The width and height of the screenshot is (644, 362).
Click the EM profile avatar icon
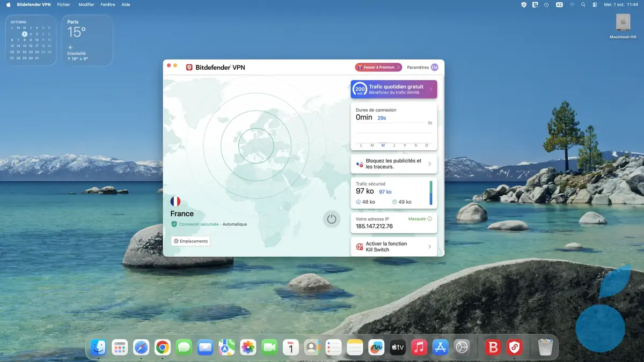pos(434,67)
